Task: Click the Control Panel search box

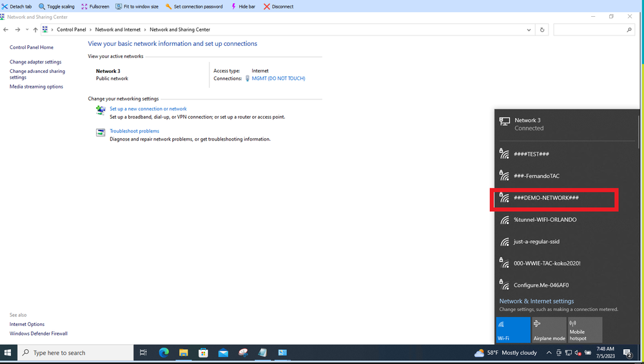Action: tap(590, 30)
